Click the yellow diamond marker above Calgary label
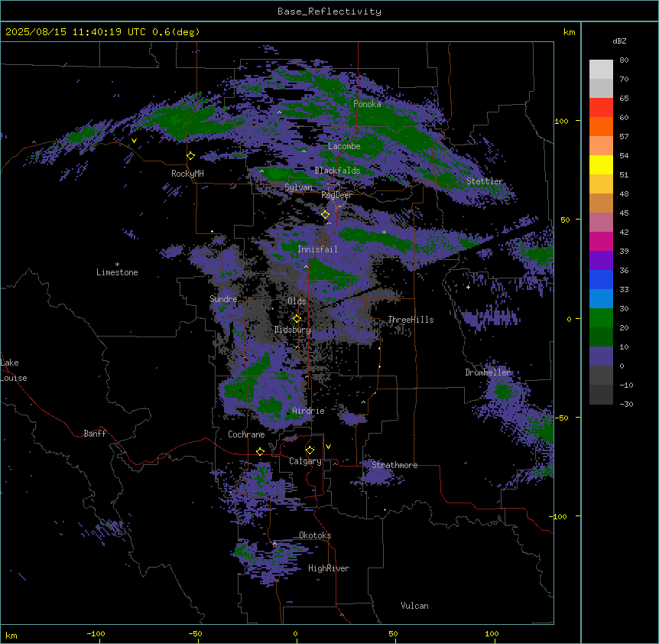The image size is (659, 644). [x=310, y=450]
